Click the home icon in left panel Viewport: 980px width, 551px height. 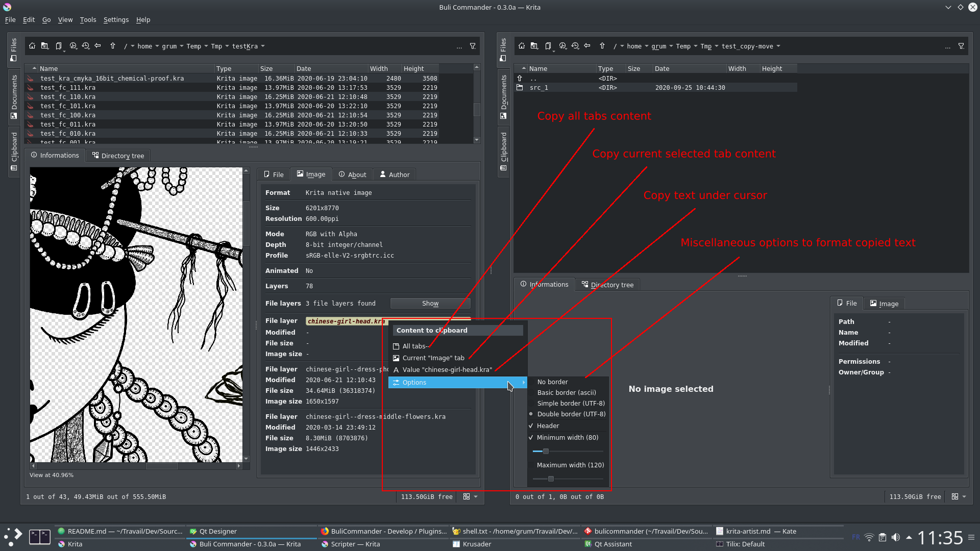[x=32, y=46]
